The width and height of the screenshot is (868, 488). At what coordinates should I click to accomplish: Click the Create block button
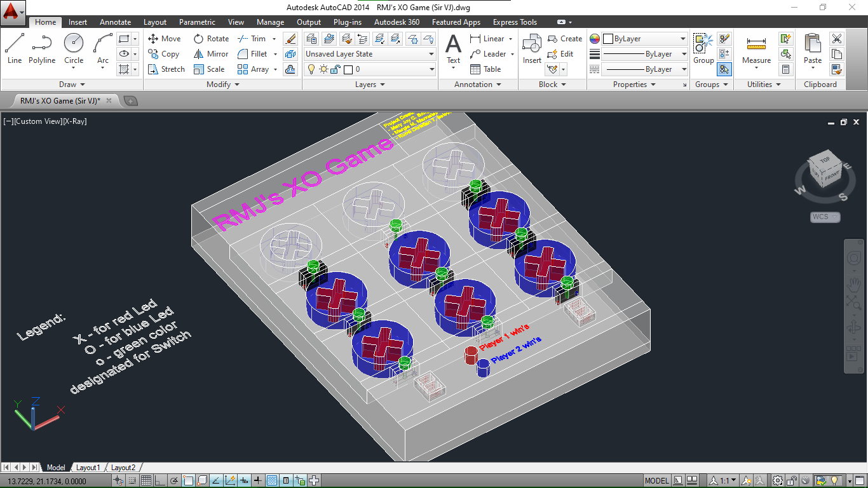pyautogui.click(x=564, y=38)
